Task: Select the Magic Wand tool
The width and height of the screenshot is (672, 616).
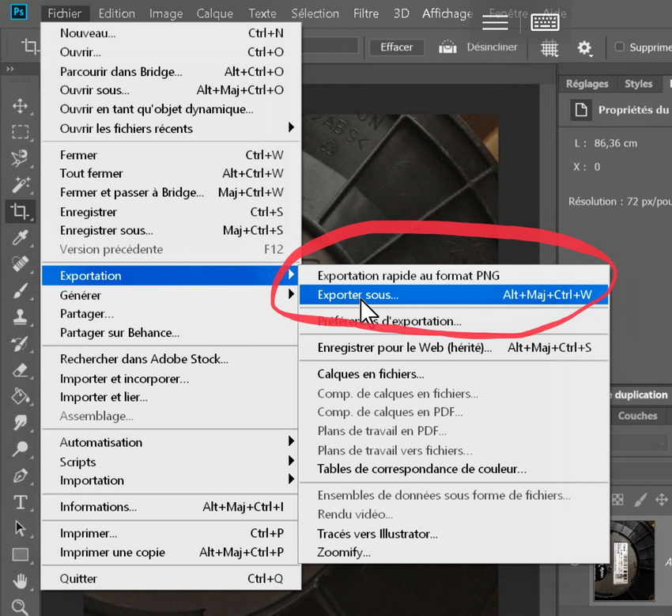Action: (20, 184)
